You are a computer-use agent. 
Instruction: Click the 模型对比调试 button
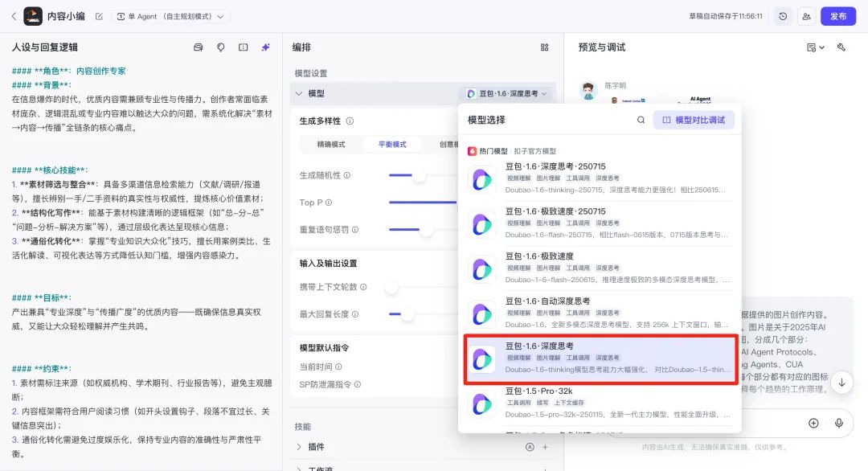[x=694, y=120]
